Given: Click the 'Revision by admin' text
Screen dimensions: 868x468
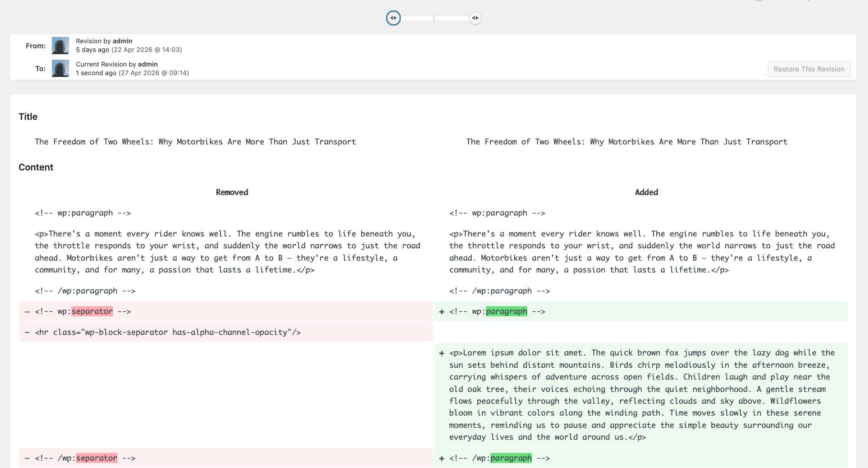Looking at the screenshot, I should pos(104,41).
